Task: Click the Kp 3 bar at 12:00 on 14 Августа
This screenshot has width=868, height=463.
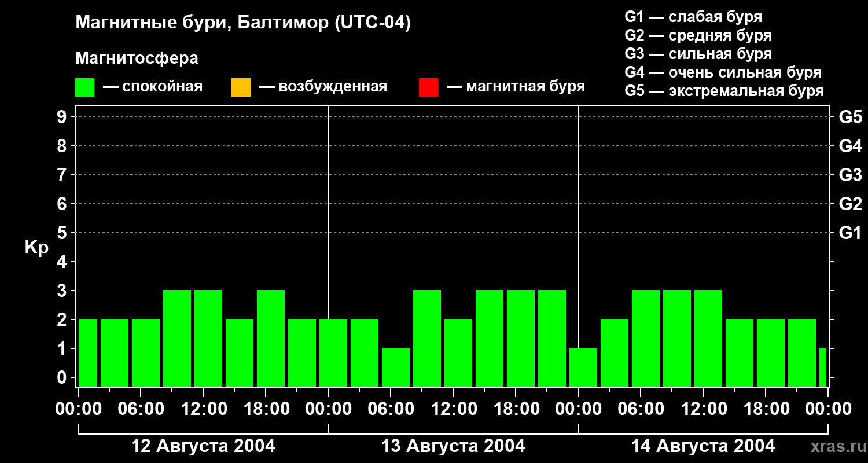Action: (708, 338)
